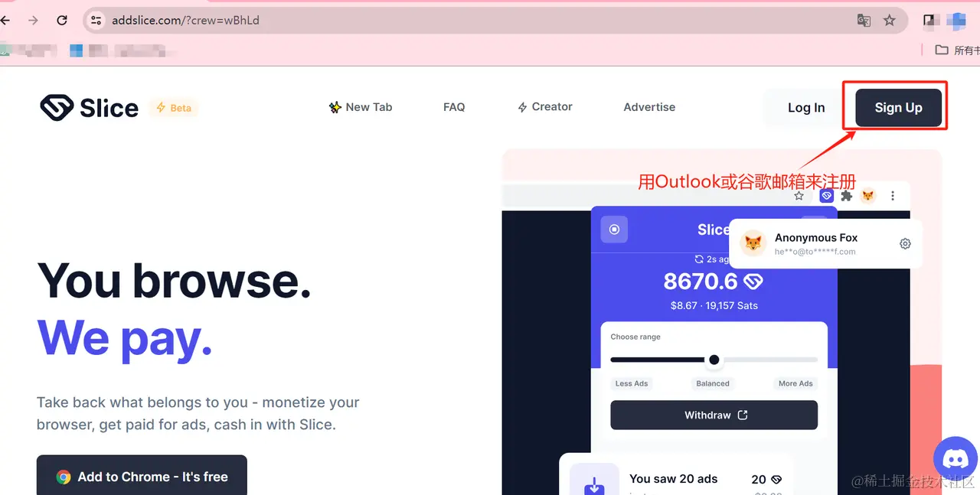980x495 pixels.
Task: Click the You saw 20 ads text
Action: (674, 479)
